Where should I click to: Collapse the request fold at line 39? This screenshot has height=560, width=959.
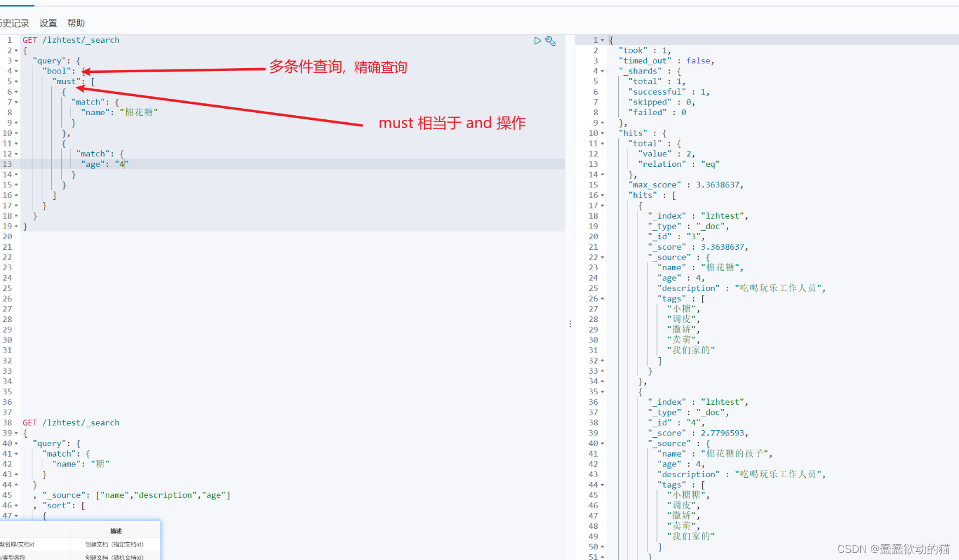click(16, 434)
